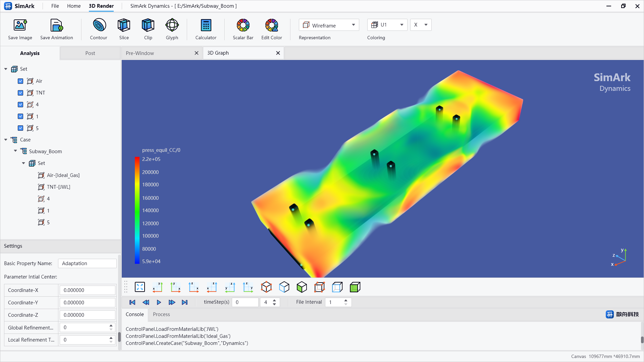Open the Calculator tool
This screenshot has height=362, width=644.
[206, 25]
